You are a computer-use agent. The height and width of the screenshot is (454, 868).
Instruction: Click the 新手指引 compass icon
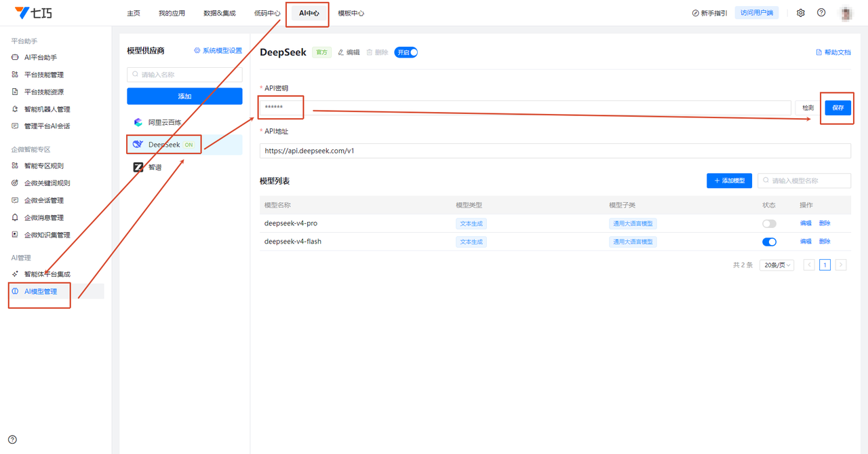coord(695,13)
